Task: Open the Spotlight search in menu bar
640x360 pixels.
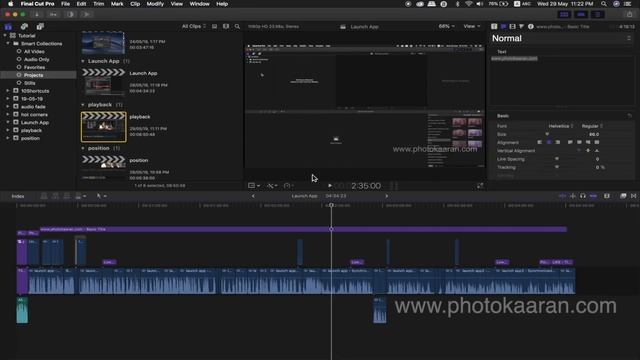Action: [x=603, y=4]
